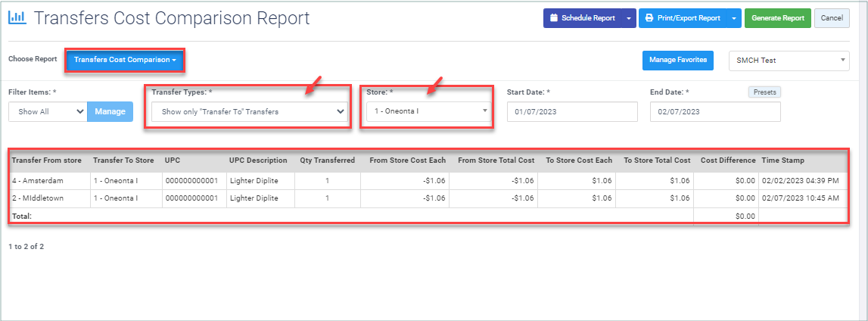Open the SMCH Test favorites dropdown

pyautogui.click(x=789, y=61)
